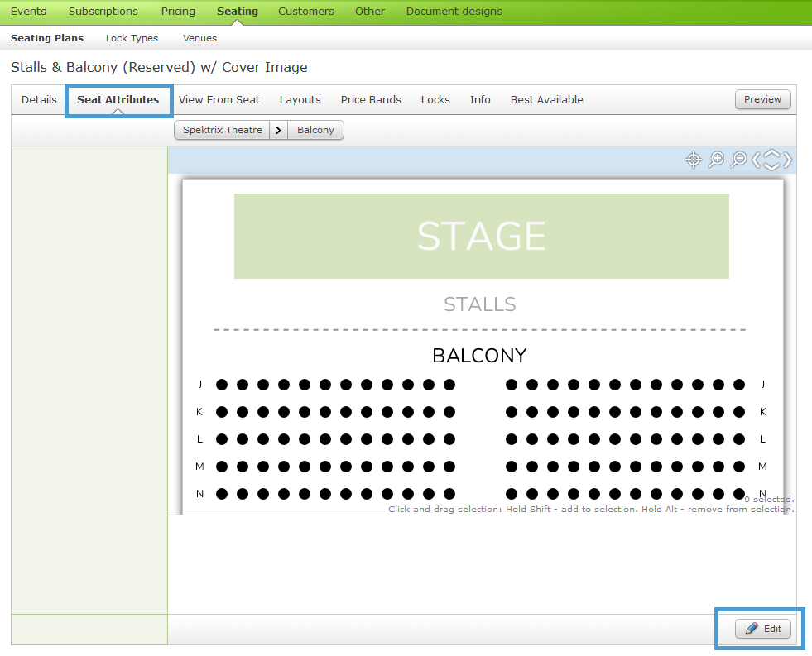Open the Events menu
The image size is (812, 656).
point(28,12)
